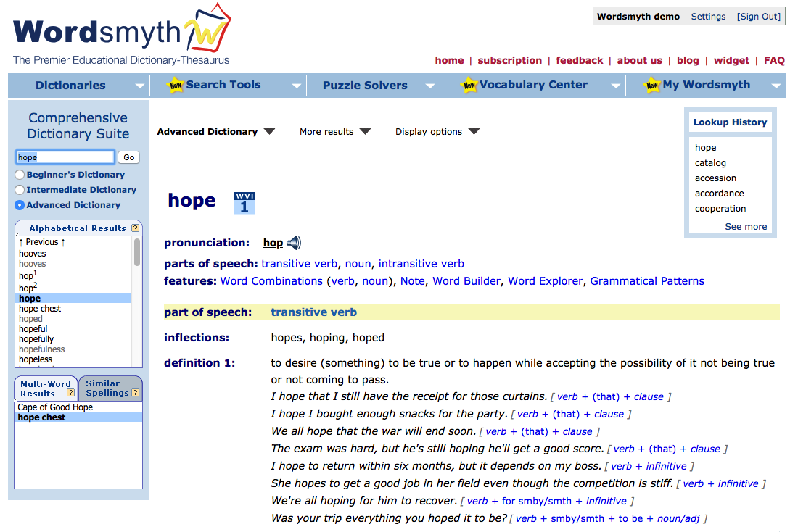Jump to intransitive verb part of speech
Viewport: 798px width, 532px height.
(421, 263)
